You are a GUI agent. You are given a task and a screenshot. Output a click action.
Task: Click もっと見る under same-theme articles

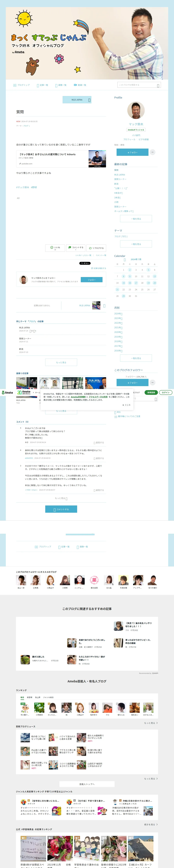[x=61, y=362]
